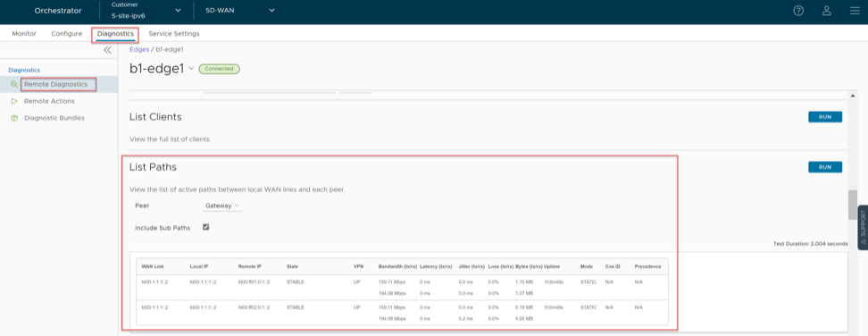
Task: Open the SUPPORT side tab
Action: (x=863, y=228)
